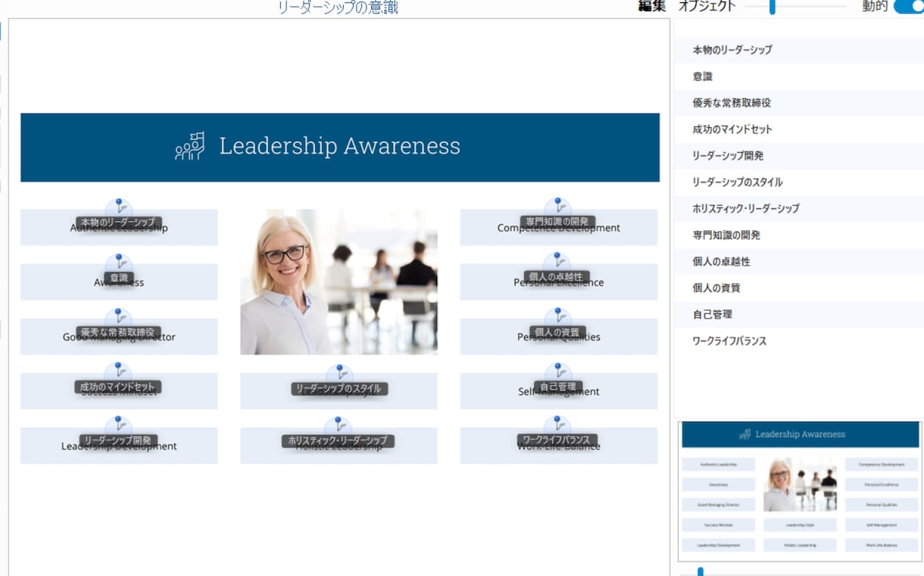This screenshot has height=576, width=924.
Task: Click the slide preview thumbnail
Action: click(x=800, y=491)
